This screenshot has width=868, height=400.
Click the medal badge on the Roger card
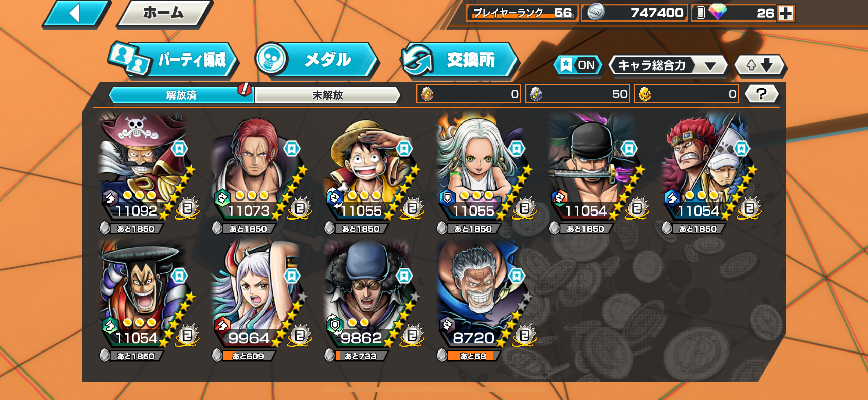[187, 208]
